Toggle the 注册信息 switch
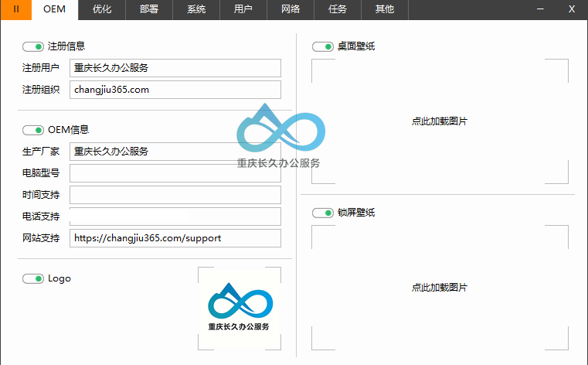This screenshot has width=588, height=365. point(33,46)
